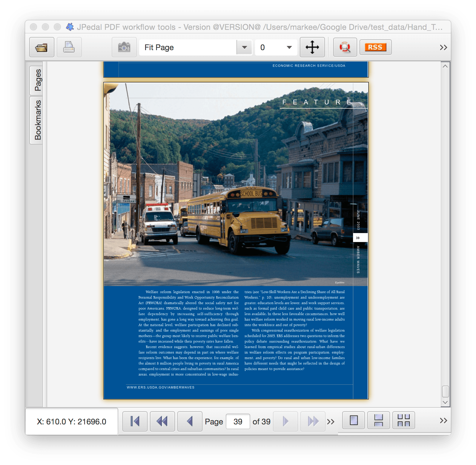Go to first page button
Viewport: 476px width, 465px height.
(135, 421)
